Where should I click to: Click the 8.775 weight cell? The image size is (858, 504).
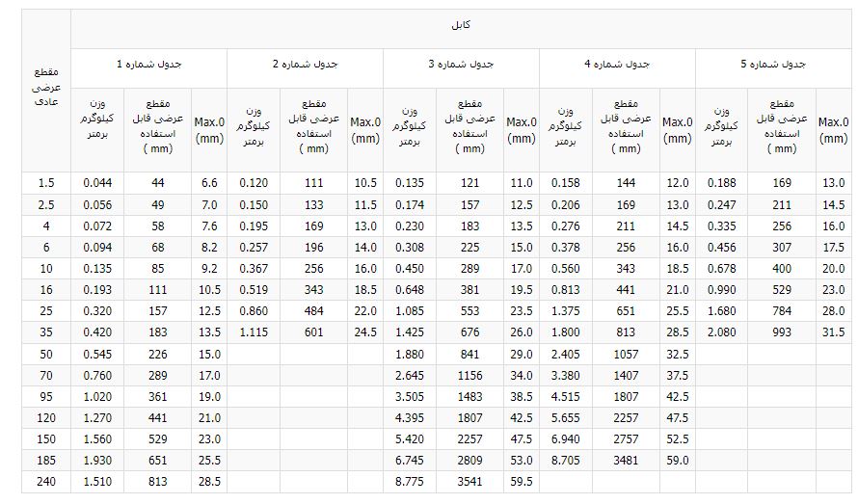(x=410, y=482)
